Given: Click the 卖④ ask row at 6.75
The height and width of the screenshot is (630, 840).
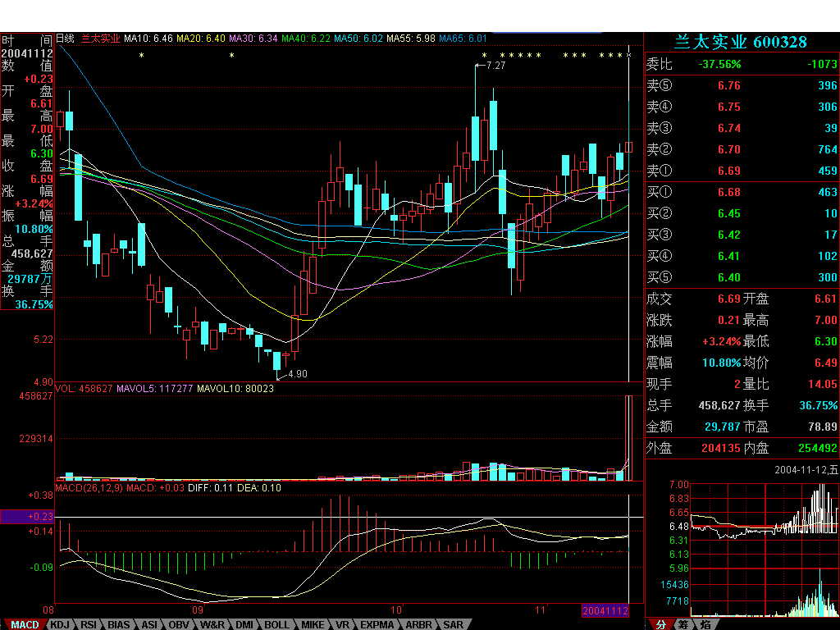Looking at the screenshot, I should coord(742,107).
